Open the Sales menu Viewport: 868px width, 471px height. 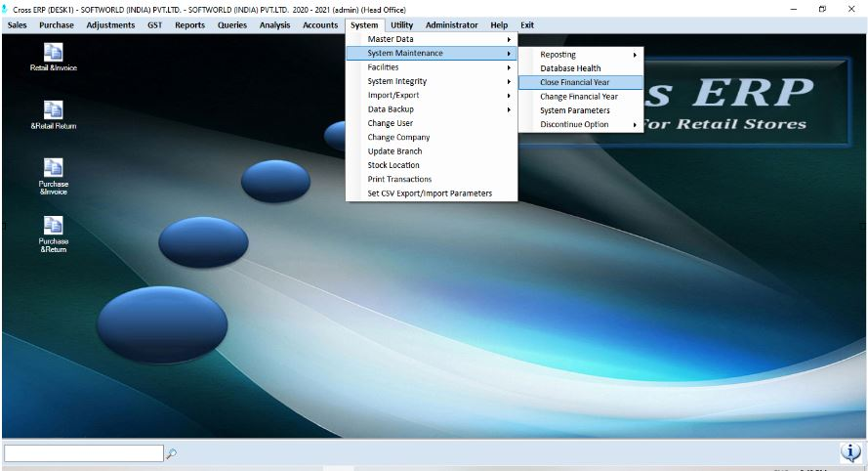point(17,25)
